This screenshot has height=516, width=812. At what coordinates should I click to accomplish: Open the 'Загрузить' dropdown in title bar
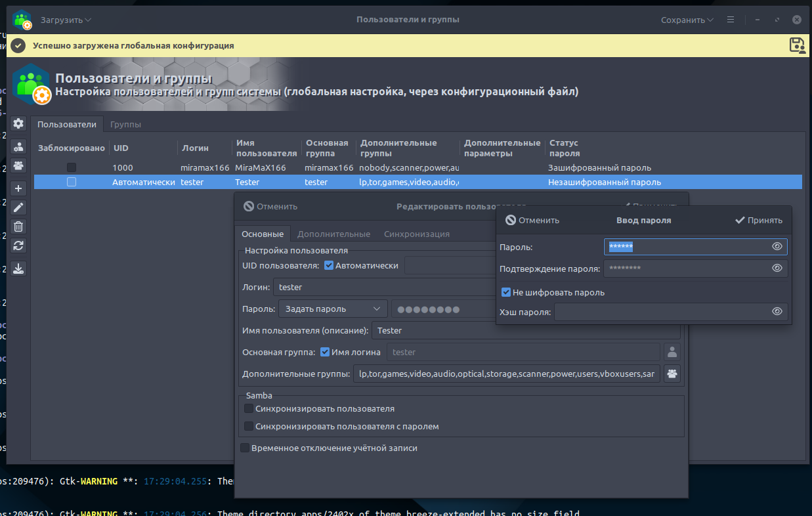(66, 20)
